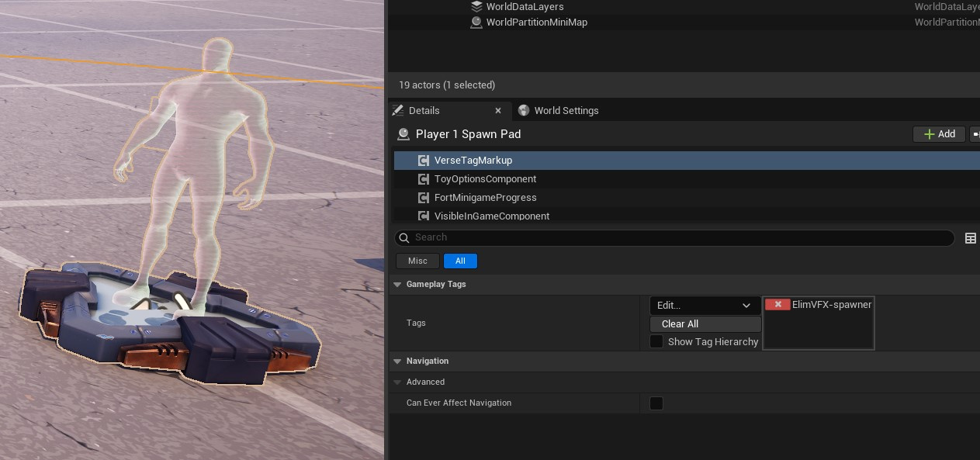
Task: Clear All gameplay tags
Action: pyautogui.click(x=705, y=324)
